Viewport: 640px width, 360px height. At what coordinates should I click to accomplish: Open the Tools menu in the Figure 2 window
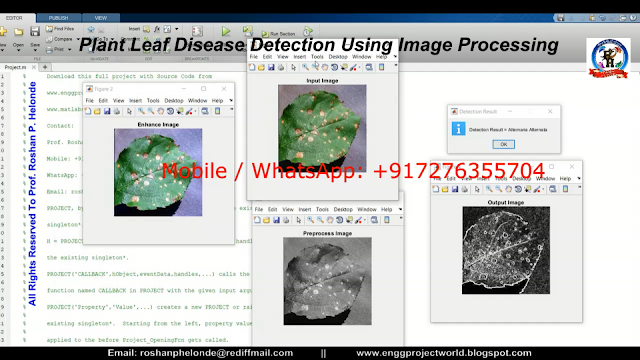point(153,100)
